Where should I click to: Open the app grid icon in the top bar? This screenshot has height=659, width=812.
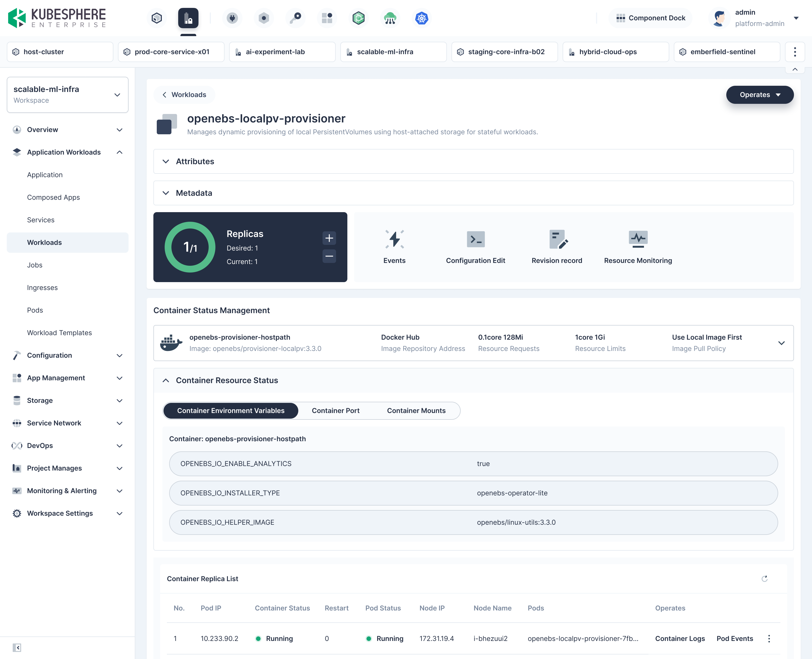click(x=327, y=18)
